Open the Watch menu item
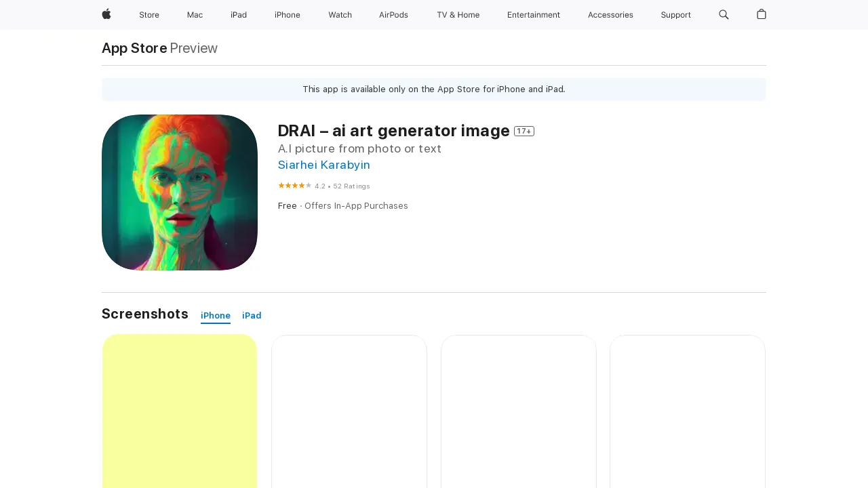The image size is (868, 488). tap(340, 15)
